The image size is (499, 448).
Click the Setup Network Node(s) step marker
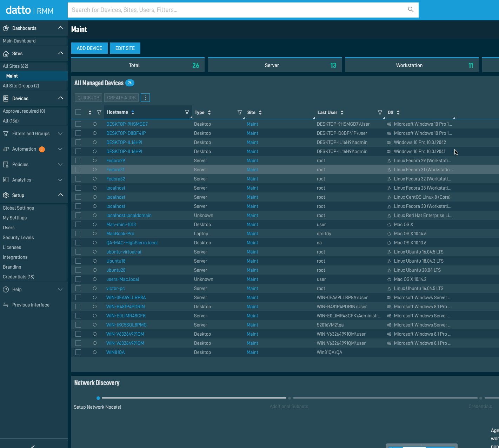[98, 398]
